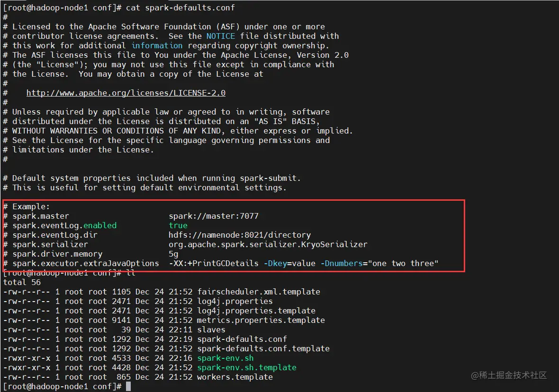
Task: Select file size 865 of workers.template
Action: (124, 377)
